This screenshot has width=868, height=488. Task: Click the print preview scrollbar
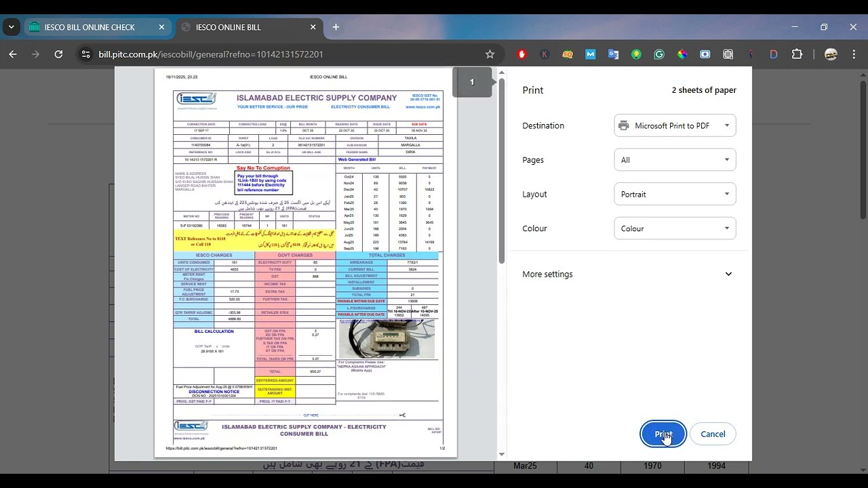click(502, 169)
